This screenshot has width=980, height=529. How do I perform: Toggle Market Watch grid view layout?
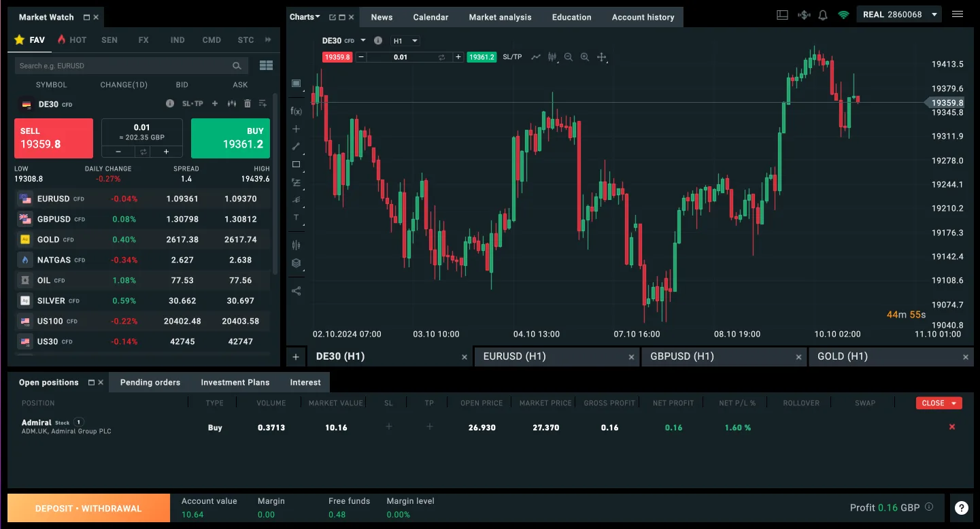pos(266,66)
